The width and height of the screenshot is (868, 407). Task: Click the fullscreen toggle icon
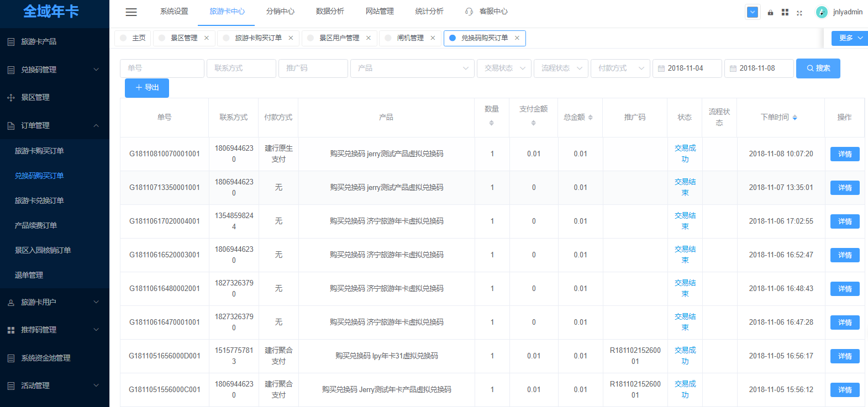pos(799,12)
